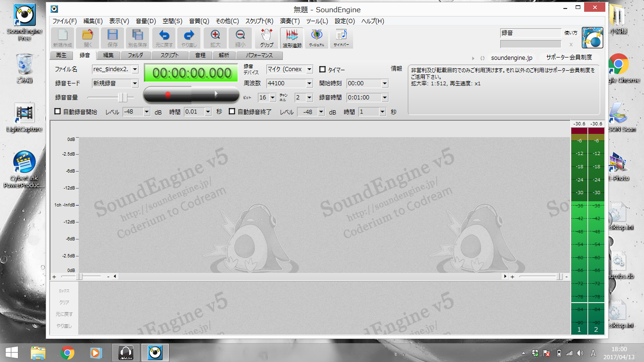644x362 pixels.
Task: Click the headphones app icon in the taskbar
Action: (126, 352)
